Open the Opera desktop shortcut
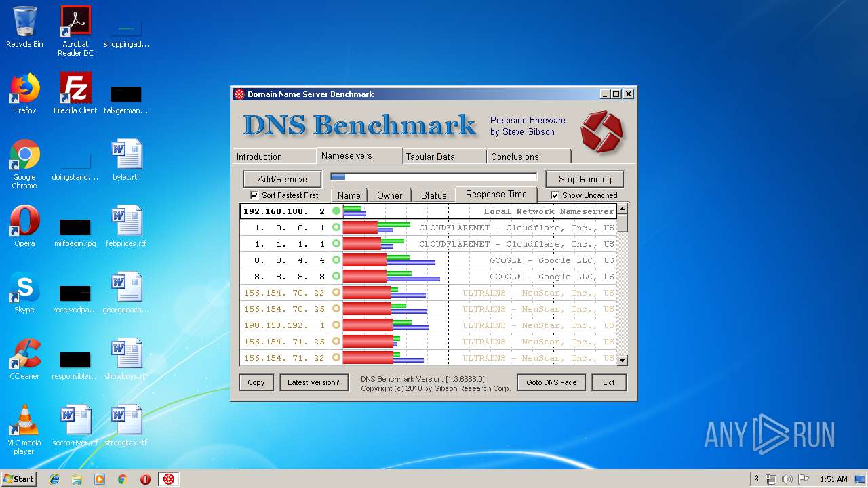This screenshot has width=868, height=488. coord(24,227)
